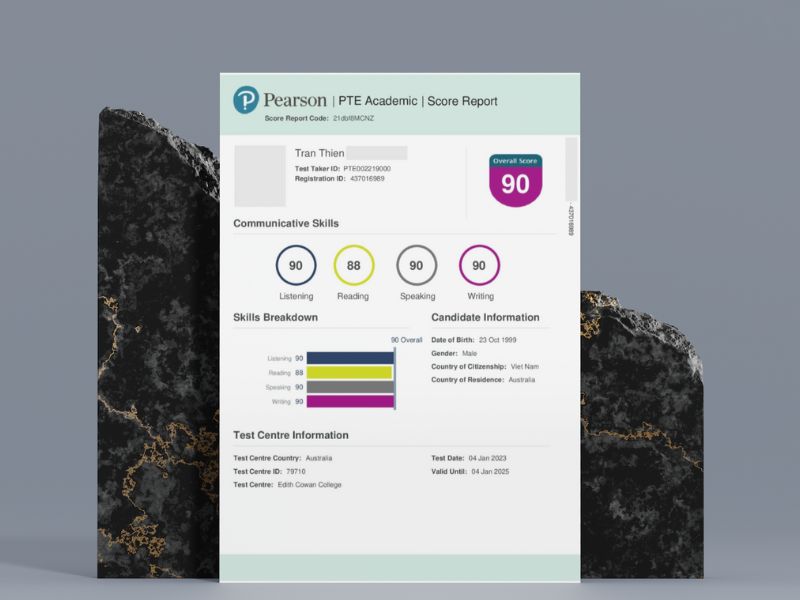The image size is (800, 600).
Task: Click the 'Listening' label under the circles
Action: 296,296
